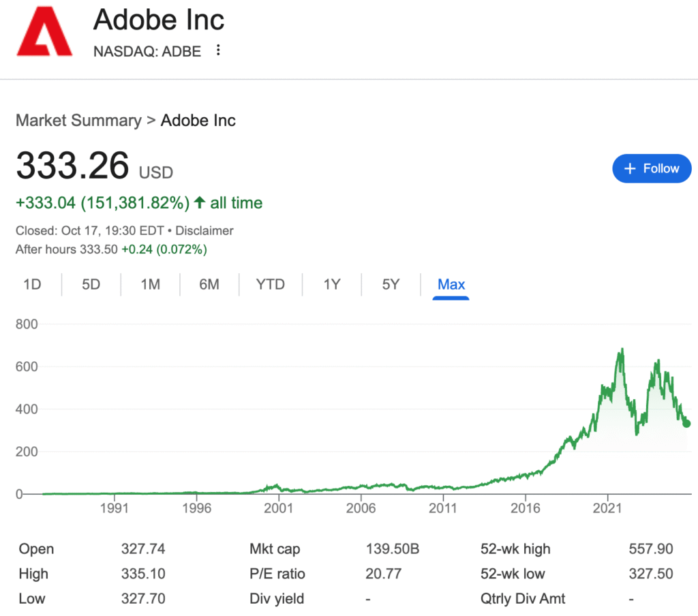The image size is (698, 616).
Task: Click the chart peak near 2021
Action: 621,350
